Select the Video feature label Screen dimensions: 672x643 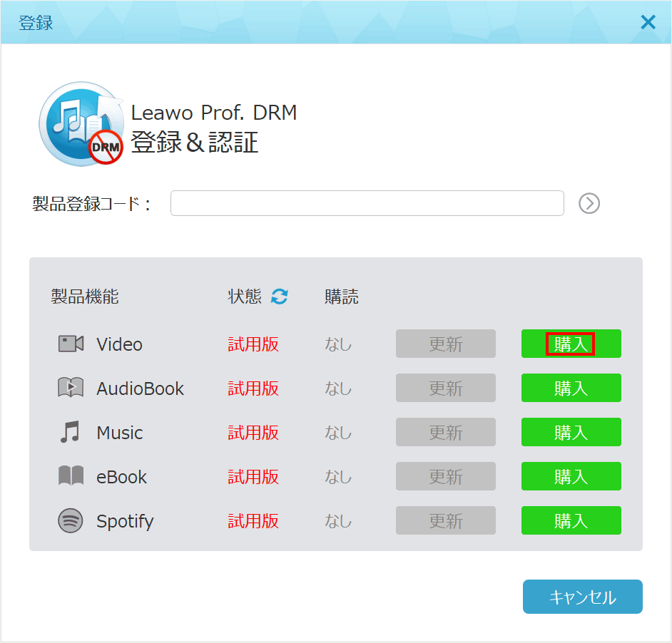[119, 344]
